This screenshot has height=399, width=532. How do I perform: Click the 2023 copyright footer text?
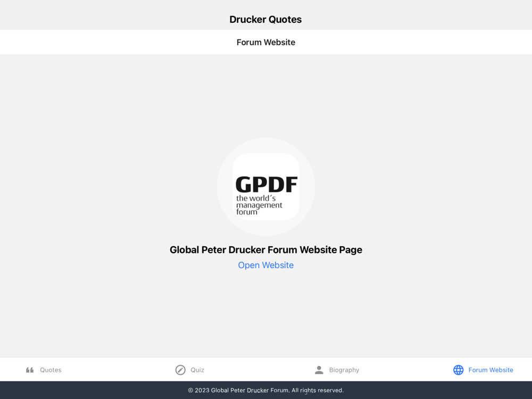[266, 390]
